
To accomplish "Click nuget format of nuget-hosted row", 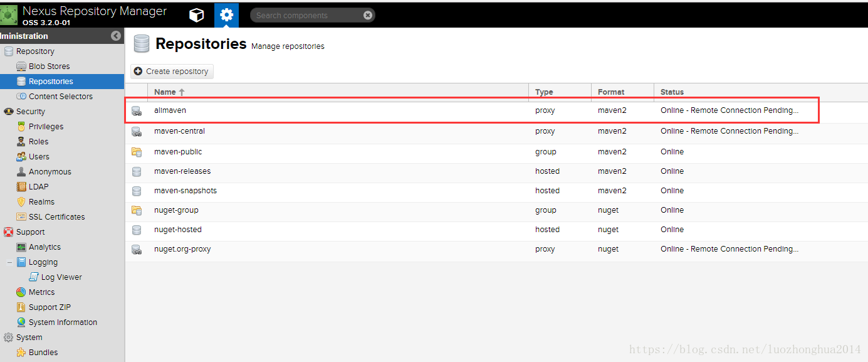I will click(608, 230).
